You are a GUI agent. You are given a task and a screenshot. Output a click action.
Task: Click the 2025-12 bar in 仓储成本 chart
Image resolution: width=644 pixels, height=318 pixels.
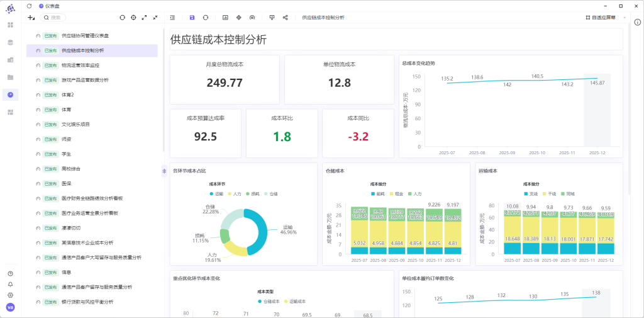453,231
